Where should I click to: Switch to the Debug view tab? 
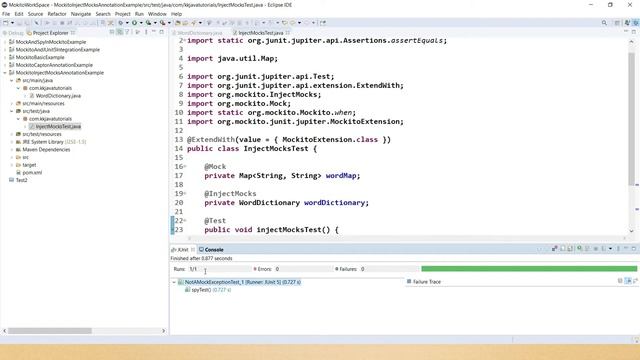(x=13, y=33)
